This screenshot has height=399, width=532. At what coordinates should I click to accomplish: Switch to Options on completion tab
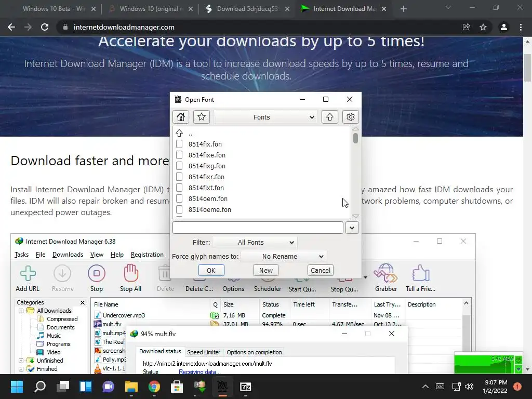click(254, 352)
